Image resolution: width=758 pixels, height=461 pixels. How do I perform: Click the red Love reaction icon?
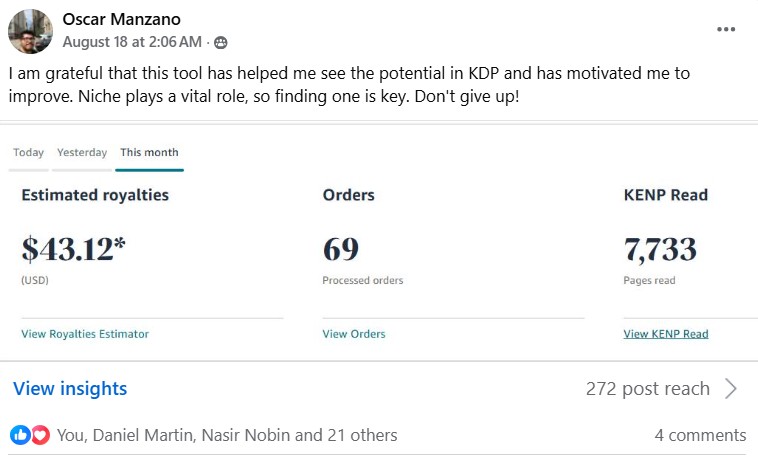point(40,435)
